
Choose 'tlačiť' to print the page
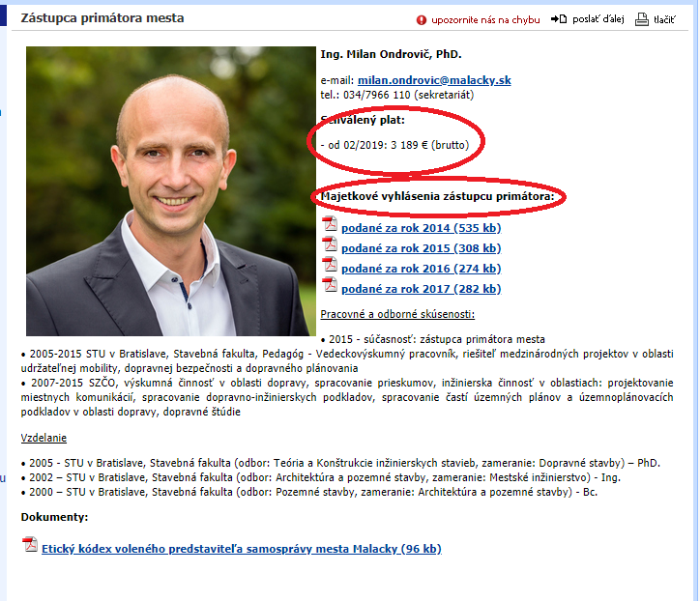664,19
